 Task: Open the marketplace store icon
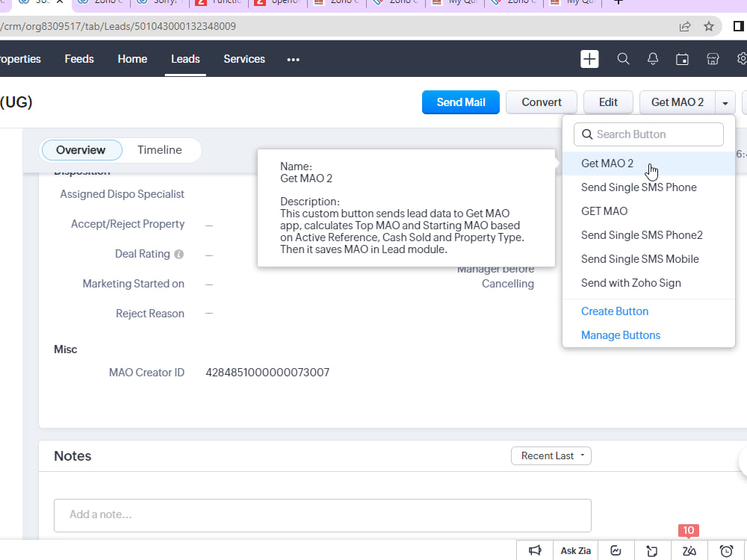713,59
